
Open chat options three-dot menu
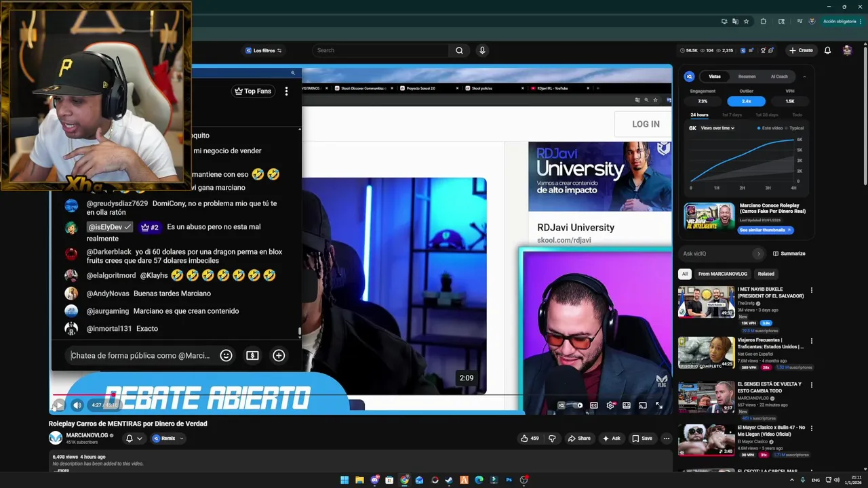(286, 91)
